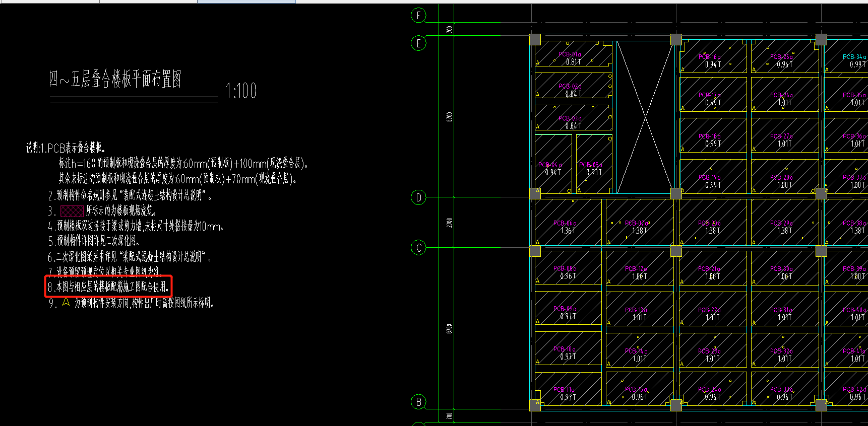This screenshot has height=426, width=868.
Task: Select the 8700 dimension between axes E and D
Action: pos(449,116)
